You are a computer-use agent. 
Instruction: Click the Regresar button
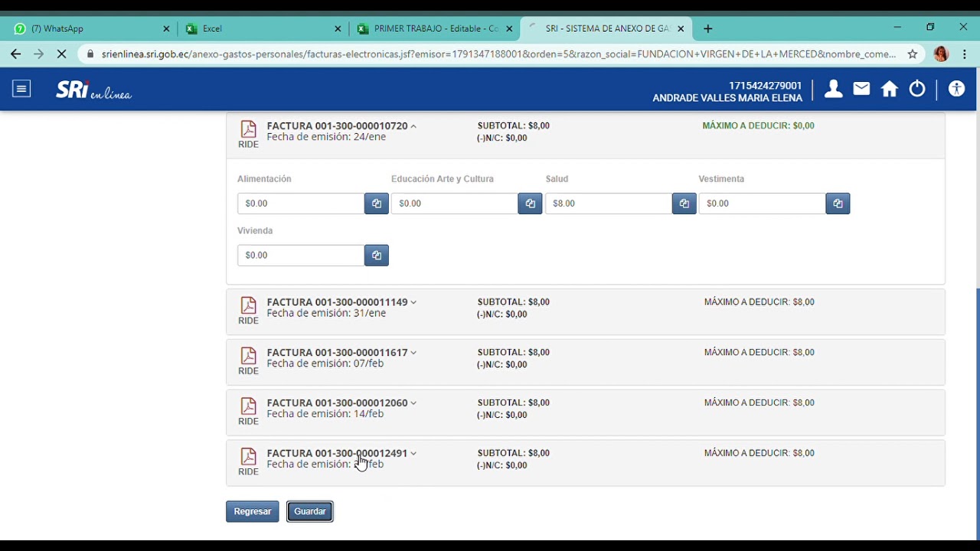coord(253,511)
